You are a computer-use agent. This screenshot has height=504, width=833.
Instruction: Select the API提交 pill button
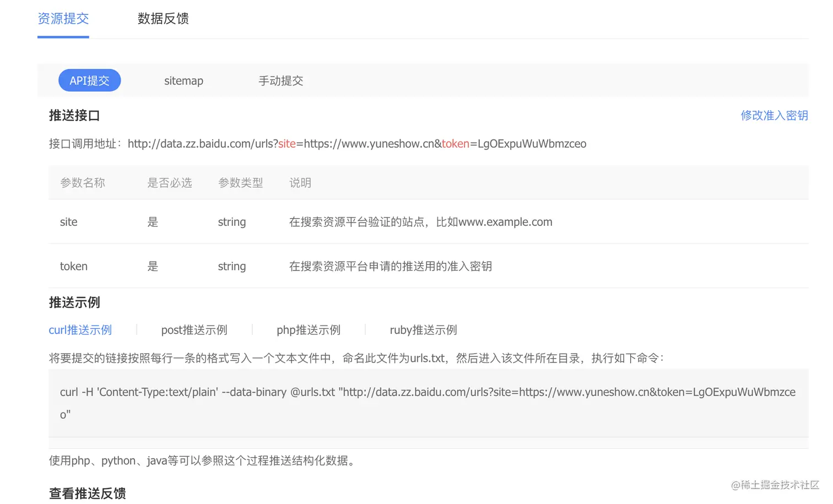(x=89, y=80)
